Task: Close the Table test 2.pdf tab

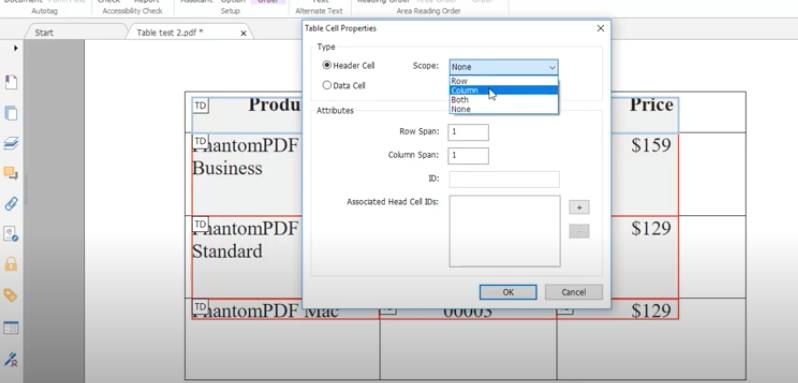Action: point(243,33)
